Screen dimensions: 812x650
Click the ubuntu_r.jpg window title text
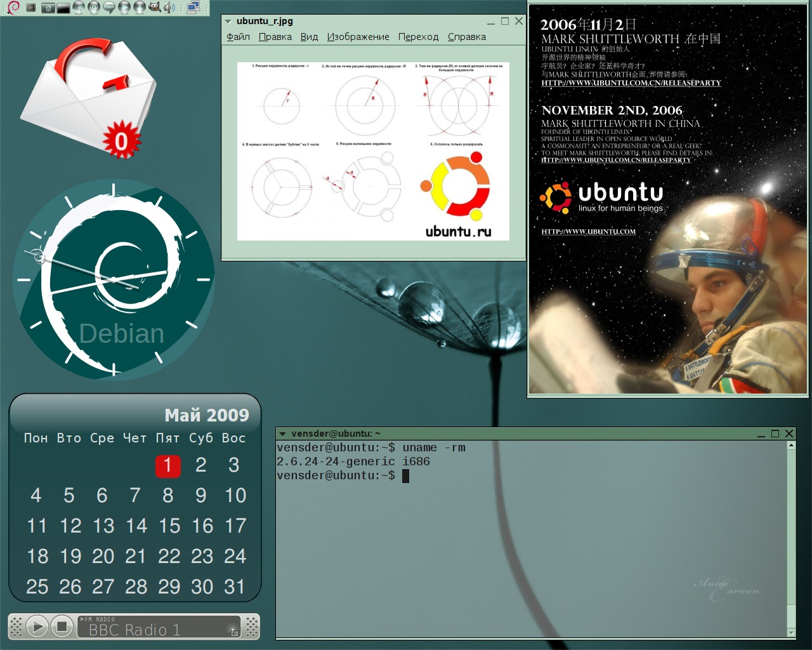pos(265,21)
